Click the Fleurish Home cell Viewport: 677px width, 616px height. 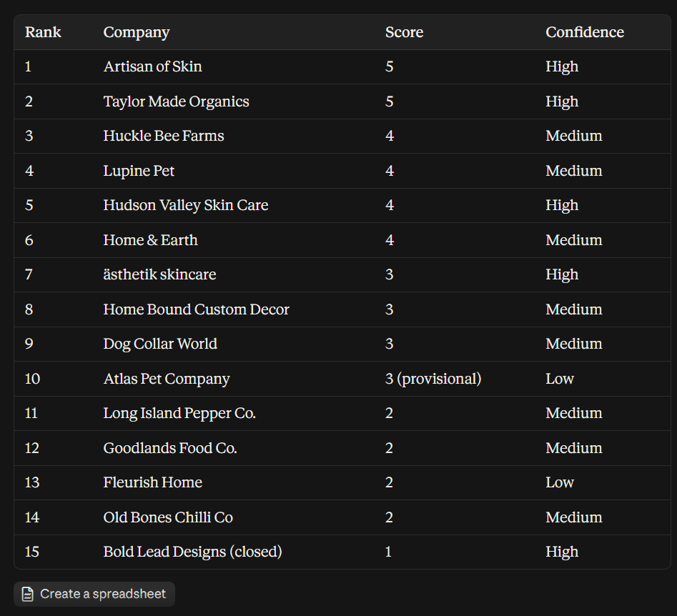[152, 482]
